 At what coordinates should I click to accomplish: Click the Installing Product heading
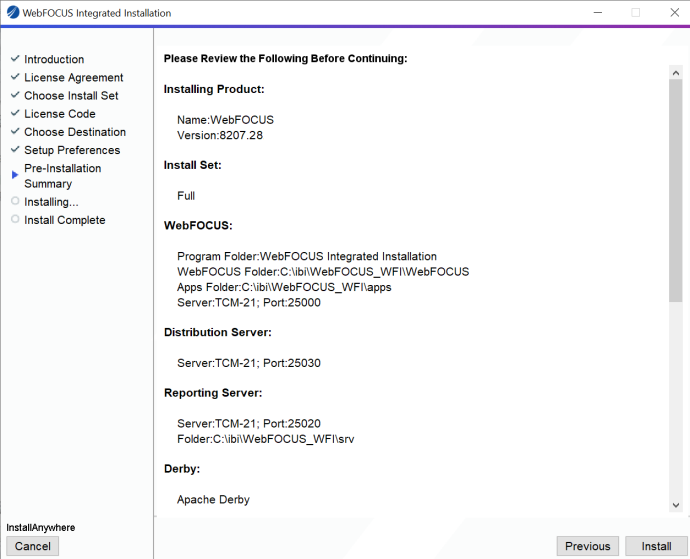click(214, 89)
